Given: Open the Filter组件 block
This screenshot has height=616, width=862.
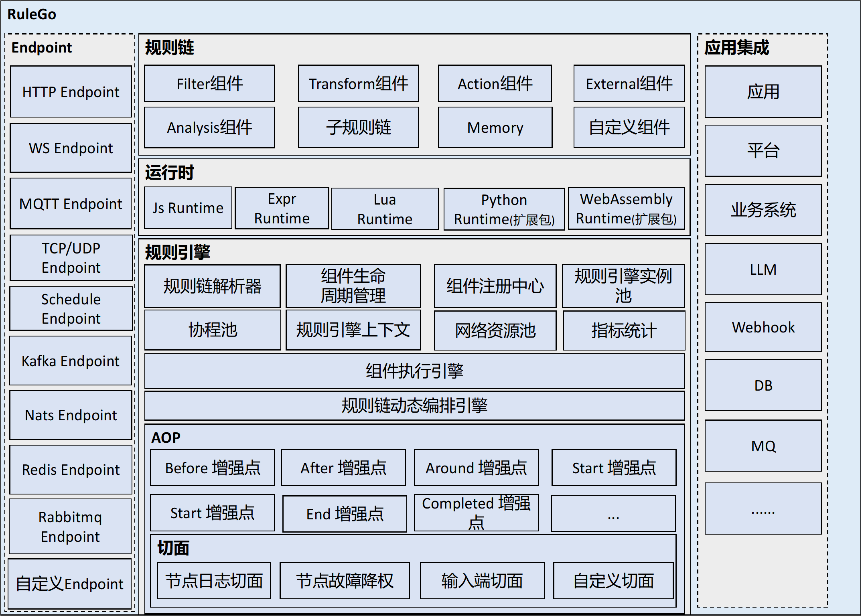Looking at the screenshot, I should pos(209,83).
